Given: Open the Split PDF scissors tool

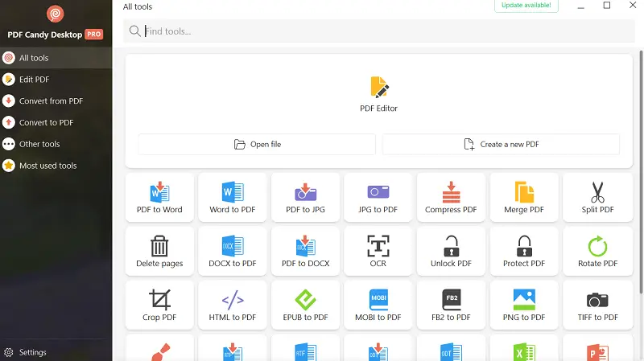Looking at the screenshot, I should pyautogui.click(x=597, y=197).
